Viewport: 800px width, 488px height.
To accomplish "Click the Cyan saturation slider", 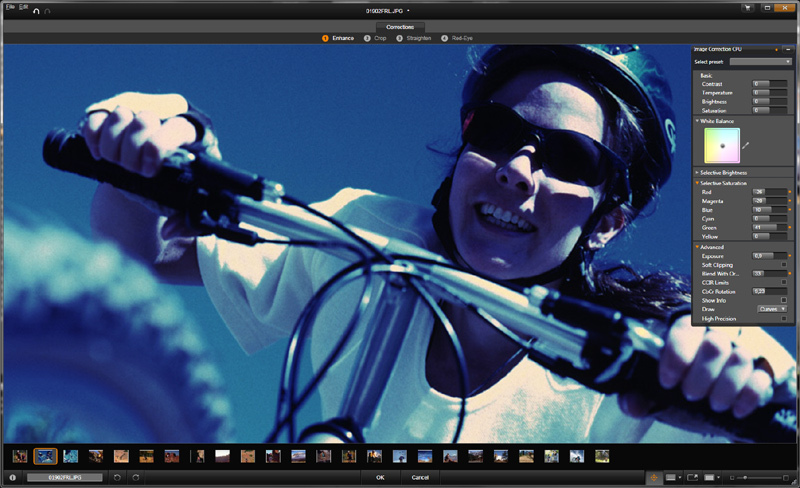I will pyautogui.click(x=770, y=218).
